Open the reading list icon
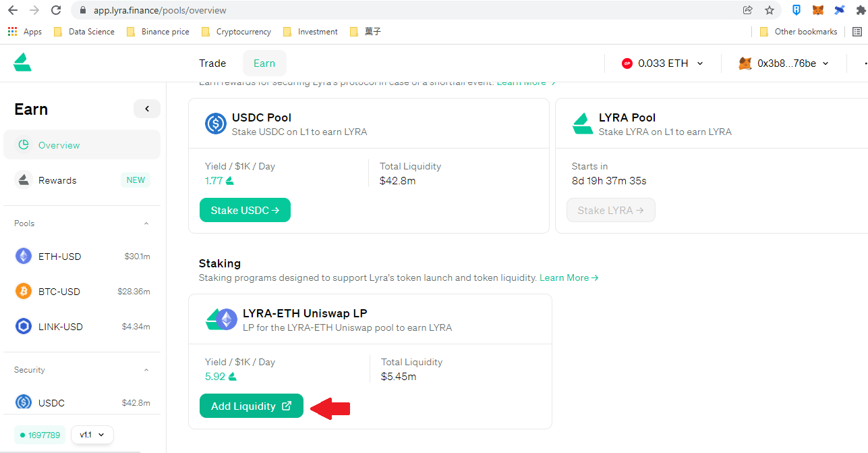 pos(857,32)
